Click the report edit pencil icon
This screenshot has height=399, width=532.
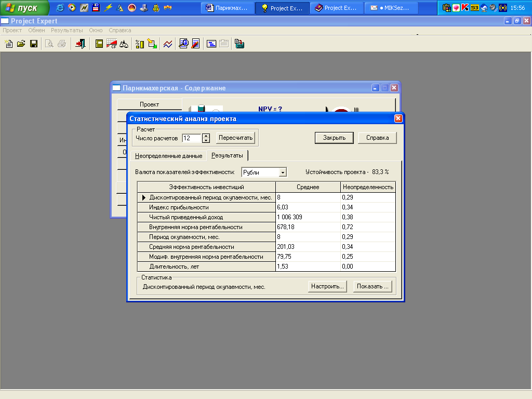coord(195,44)
